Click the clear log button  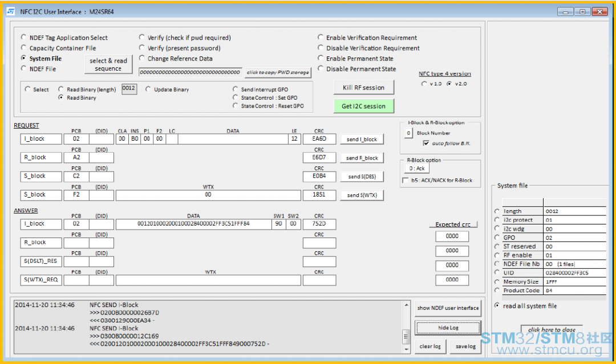click(x=430, y=346)
